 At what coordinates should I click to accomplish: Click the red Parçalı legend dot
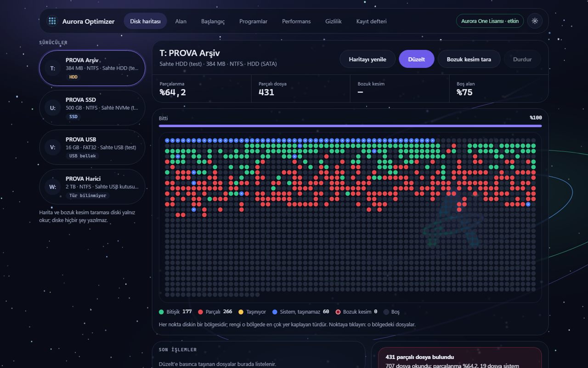(200, 312)
